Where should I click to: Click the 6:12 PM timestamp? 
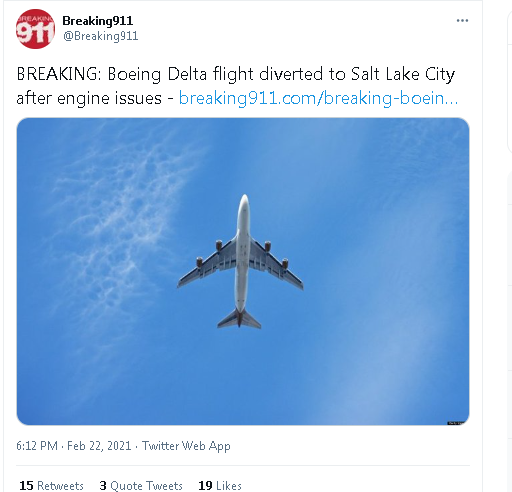tap(37, 446)
